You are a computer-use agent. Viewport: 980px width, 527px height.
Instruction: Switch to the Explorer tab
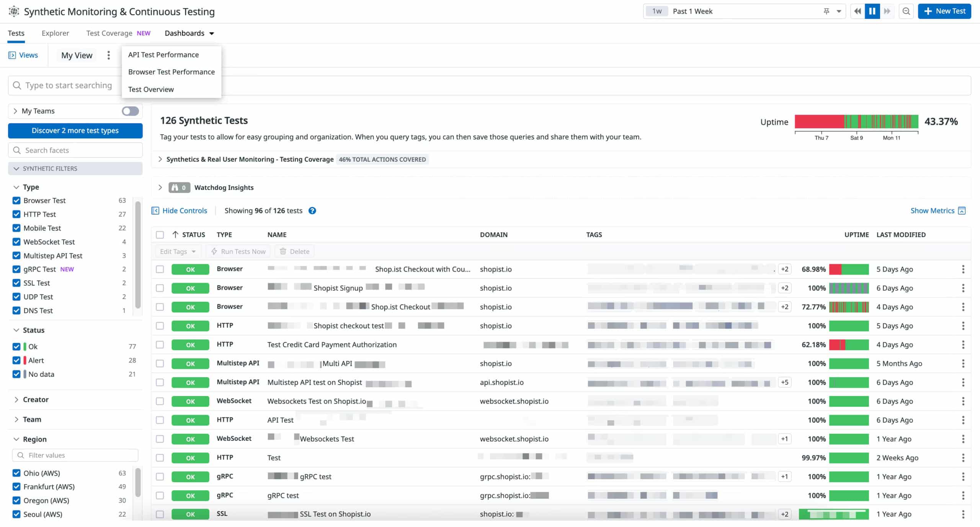click(55, 33)
